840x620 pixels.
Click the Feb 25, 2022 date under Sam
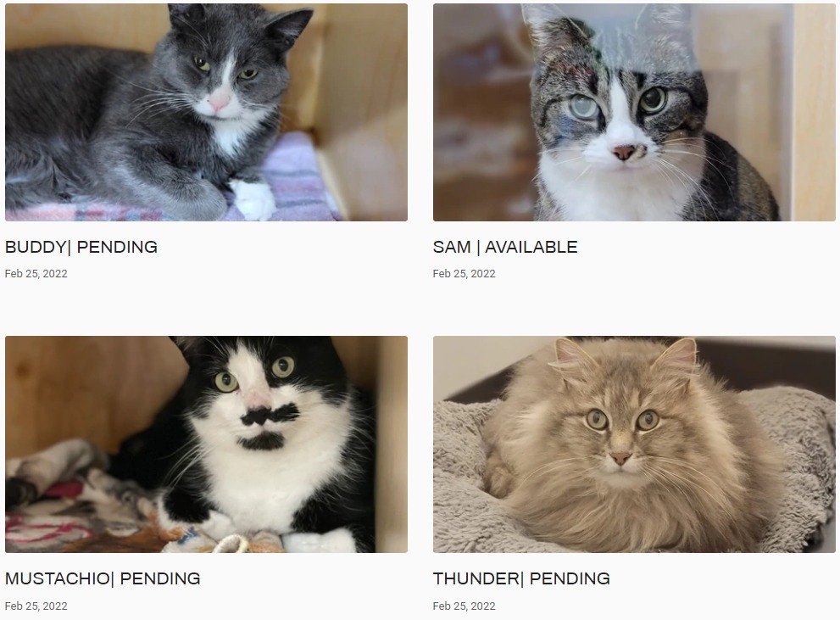point(464,274)
